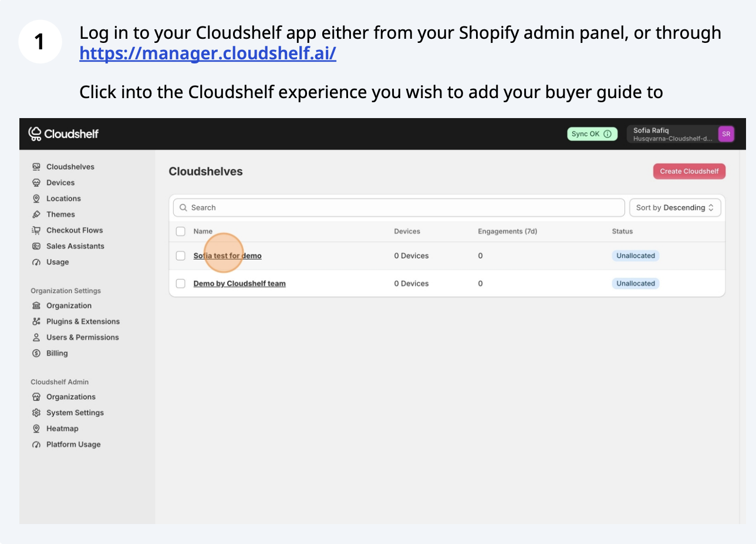Screen dimensions: 756x544
Task: Go to Billing in the sidebar
Action: coord(57,353)
